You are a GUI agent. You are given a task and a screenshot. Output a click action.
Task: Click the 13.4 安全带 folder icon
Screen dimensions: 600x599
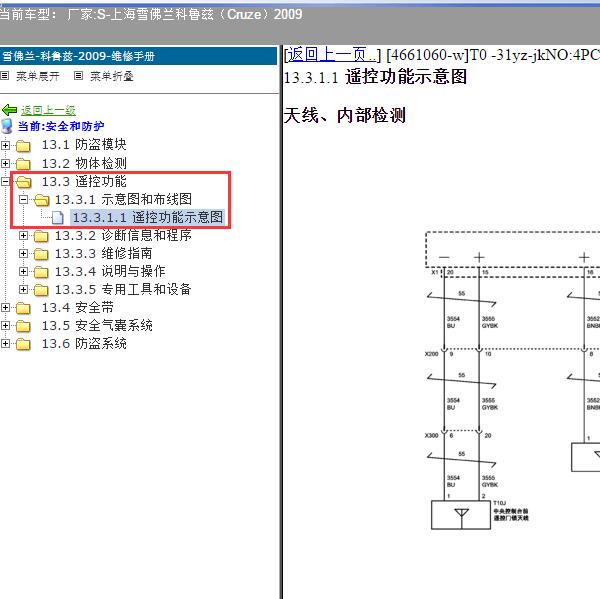[x=23, y=308]
